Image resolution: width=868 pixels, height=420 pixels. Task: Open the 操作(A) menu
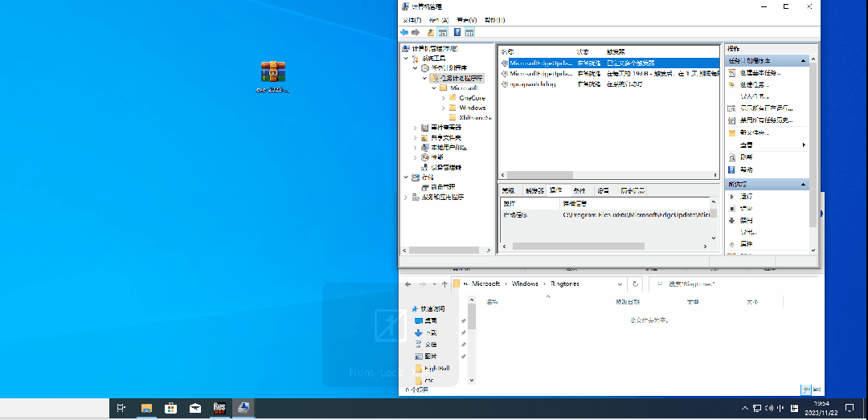[x=439, y=20]
